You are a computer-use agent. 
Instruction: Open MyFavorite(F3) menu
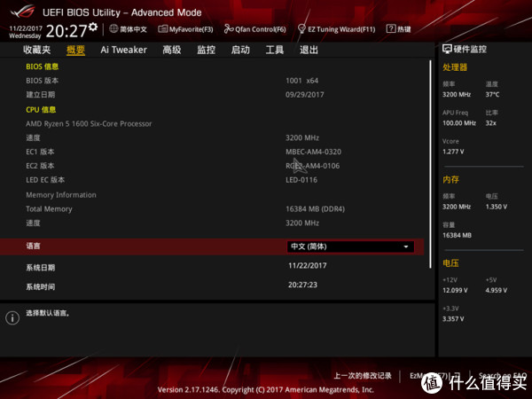click(x=185, y=29)
